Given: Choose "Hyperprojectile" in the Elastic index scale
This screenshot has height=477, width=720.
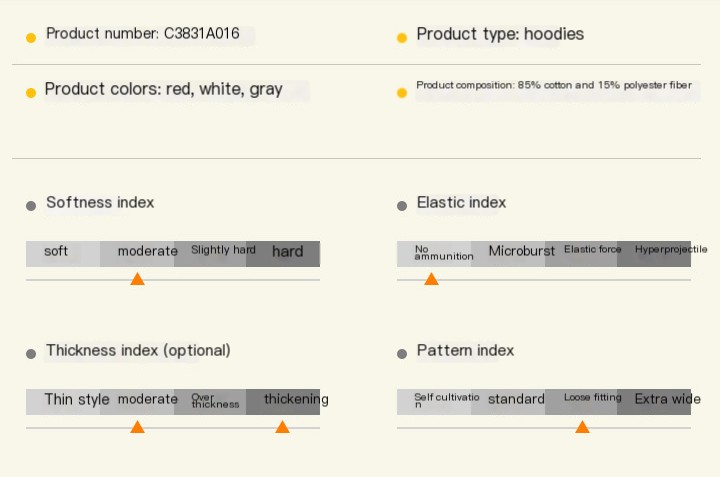Looking at the screenshot, I should pos(669,250).
